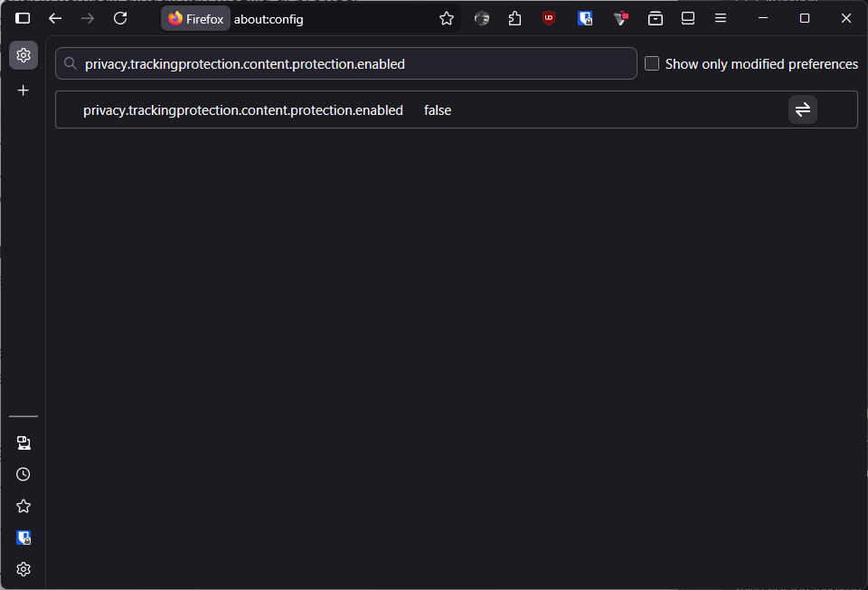Open the Extensions puzzle piece menu
Image resolution: width=868 pixels, height=590 pixels.
click(x=515, y=19)
